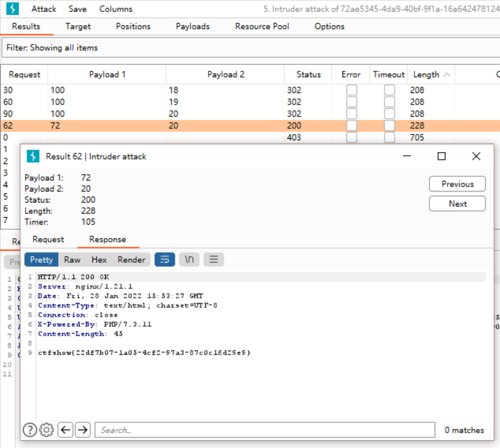
Task: Select request 60 in results table
Action: 251,102
